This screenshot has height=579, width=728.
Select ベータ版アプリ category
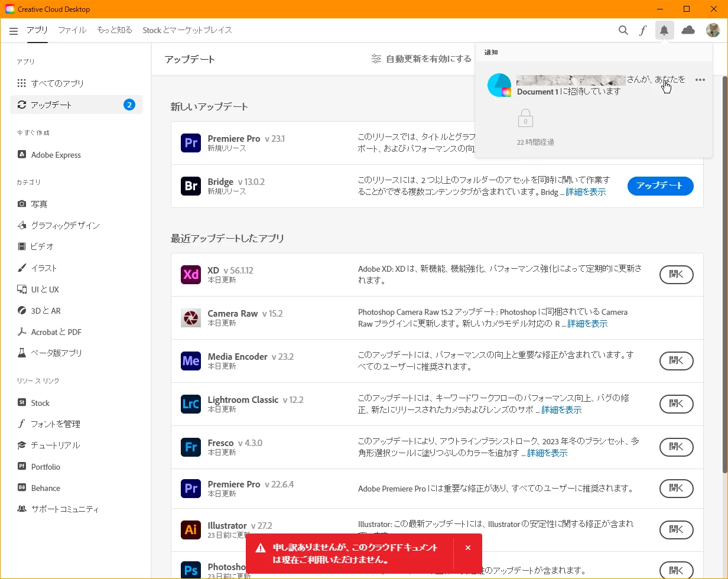coord(76,353)
